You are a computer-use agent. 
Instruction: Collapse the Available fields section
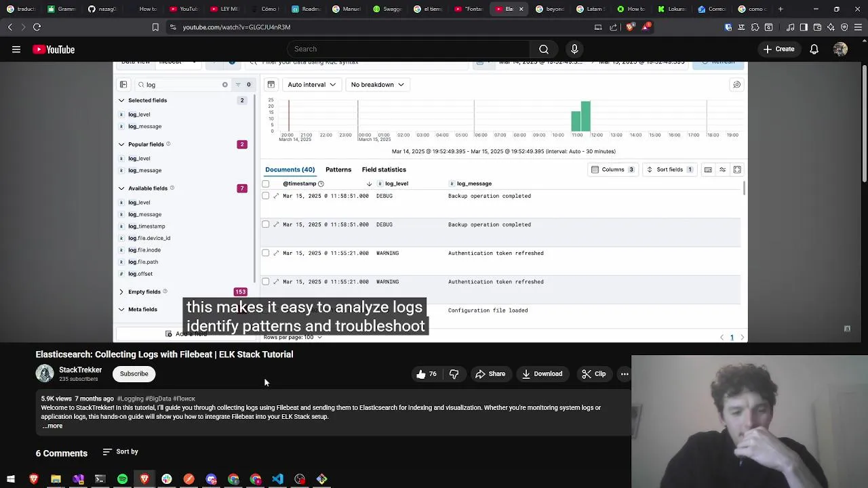pos(121,188)
